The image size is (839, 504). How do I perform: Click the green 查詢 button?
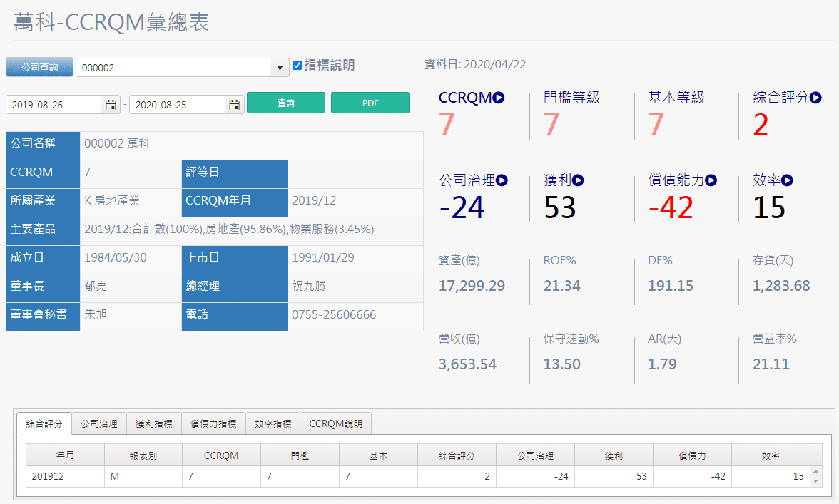(x=286, y=103)
